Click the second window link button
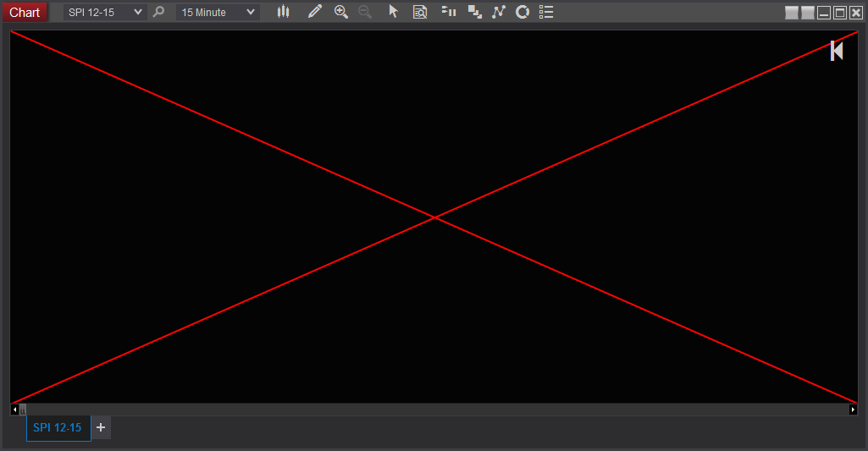 coord(808,13)
